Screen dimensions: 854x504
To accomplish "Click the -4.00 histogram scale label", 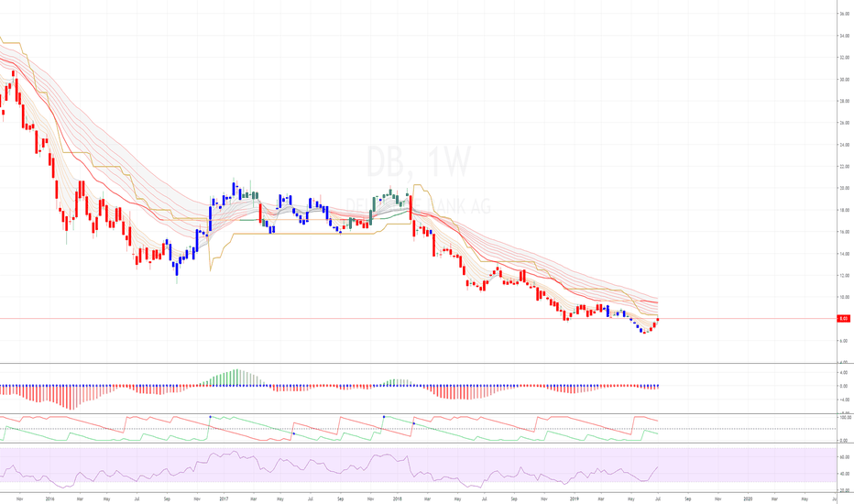I will coord(844,400).
